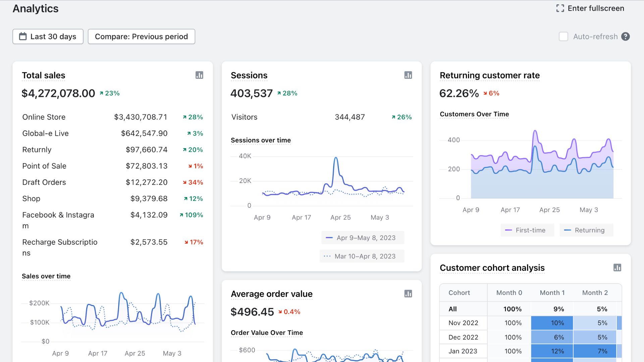
Task: Select the Shop sales channel label
Action: (31, 199)
